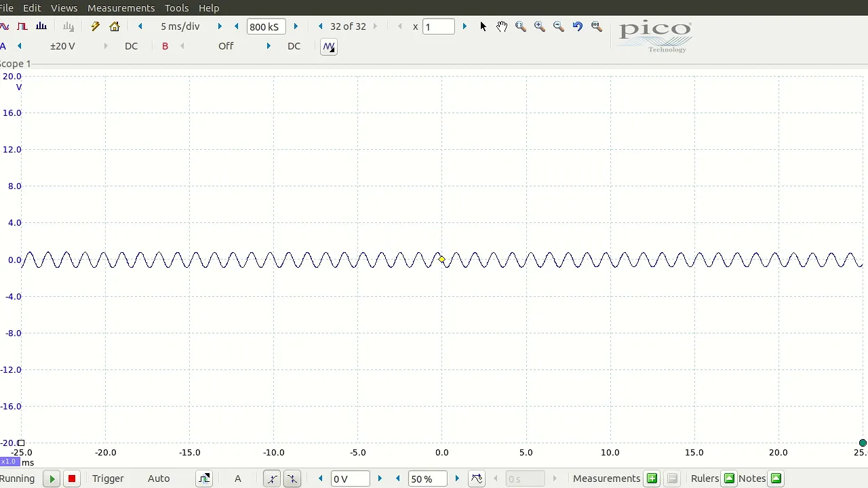Click the edit measurement icon
Image resolution: width=868 pixels, height=488 pixels.
672,479
